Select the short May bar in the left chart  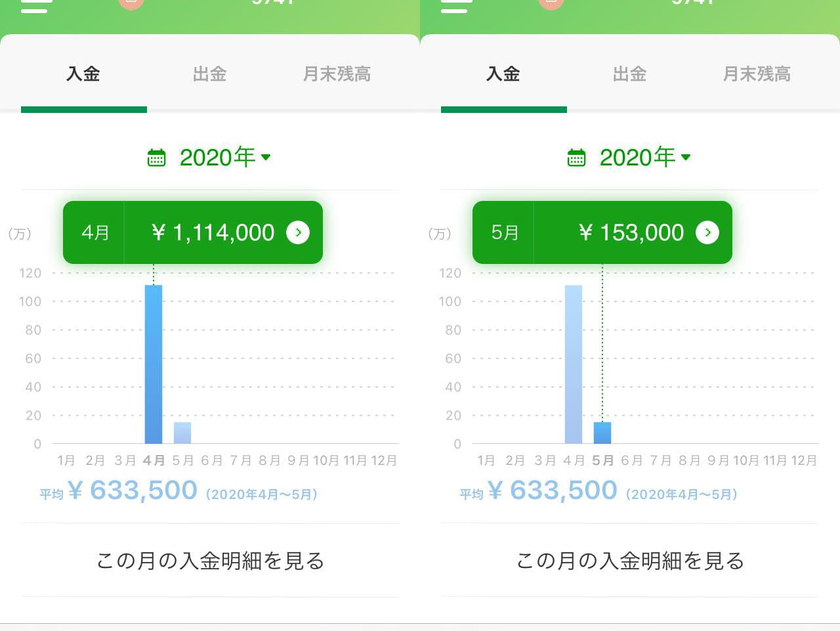point(182,433)
